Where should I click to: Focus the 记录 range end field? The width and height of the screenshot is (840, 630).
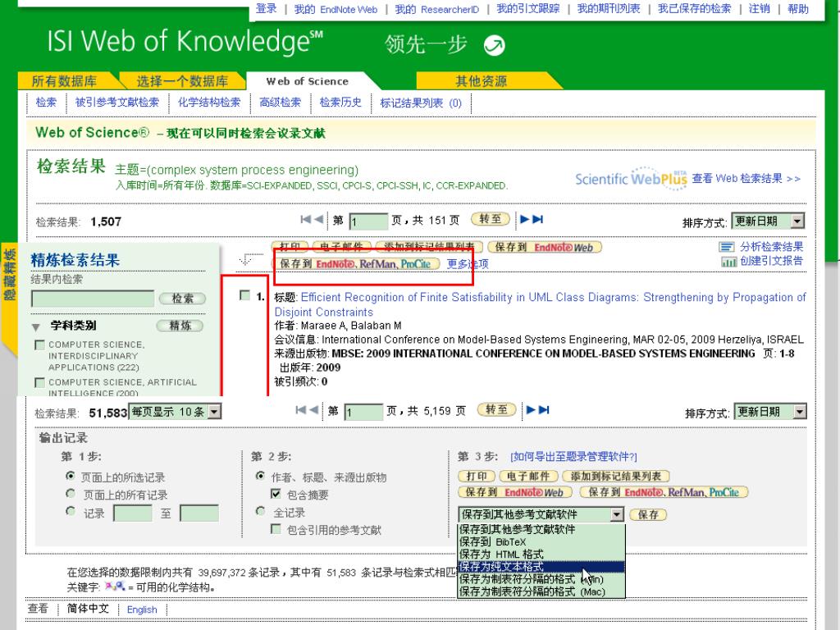199,514
